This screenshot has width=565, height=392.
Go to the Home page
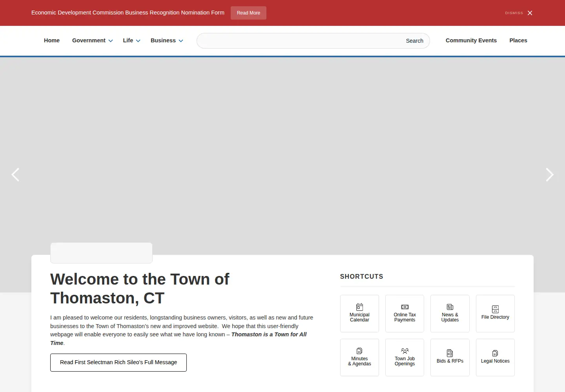pyautogui.click(x=52, y=40)
